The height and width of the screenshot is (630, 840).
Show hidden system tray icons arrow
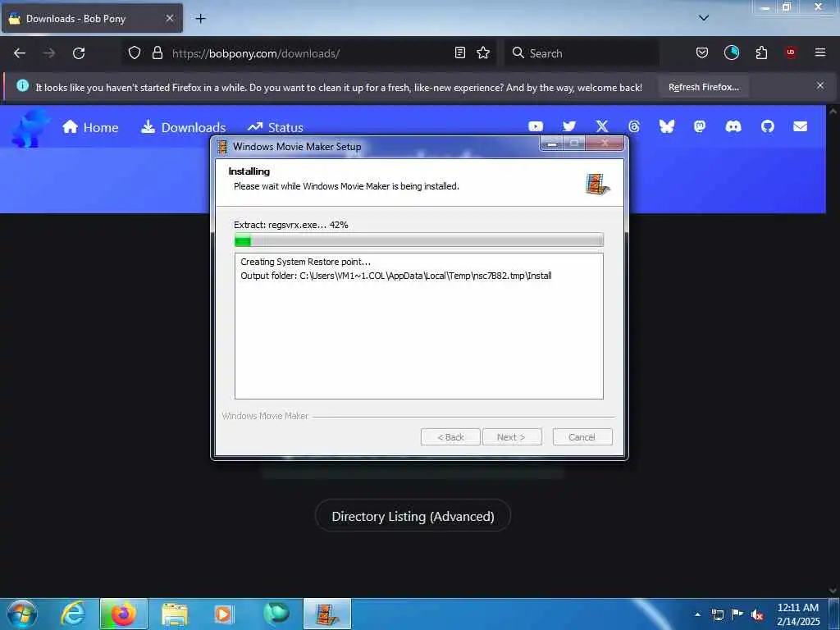pyautogui.click(x=697, y=614)
